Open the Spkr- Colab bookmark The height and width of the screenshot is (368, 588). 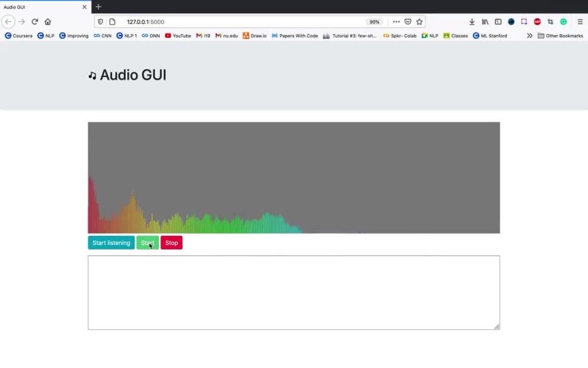[x=400, y=36]
